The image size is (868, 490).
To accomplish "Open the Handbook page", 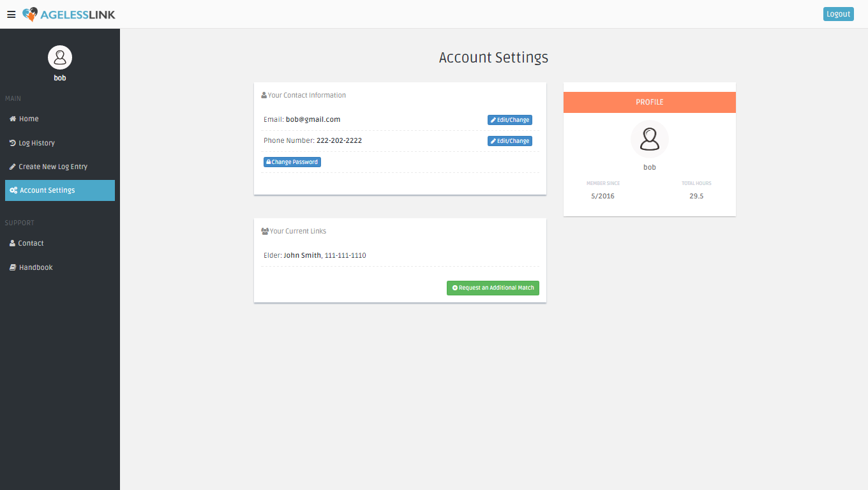I will click(x=36, y=267).
